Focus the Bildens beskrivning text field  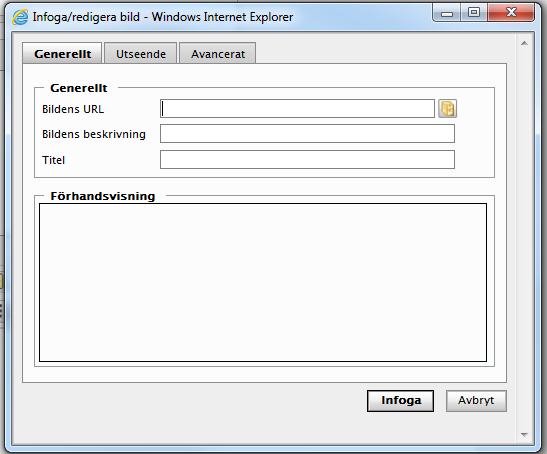[307, 134]
